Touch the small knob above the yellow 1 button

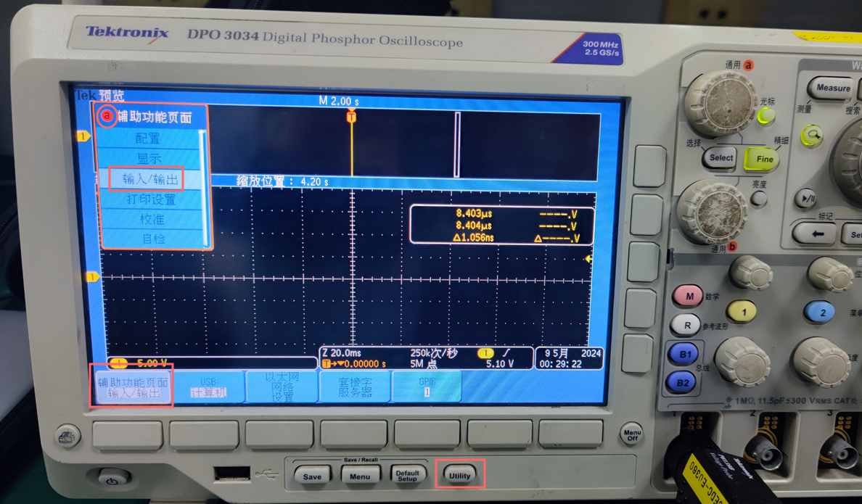(752, 272)
